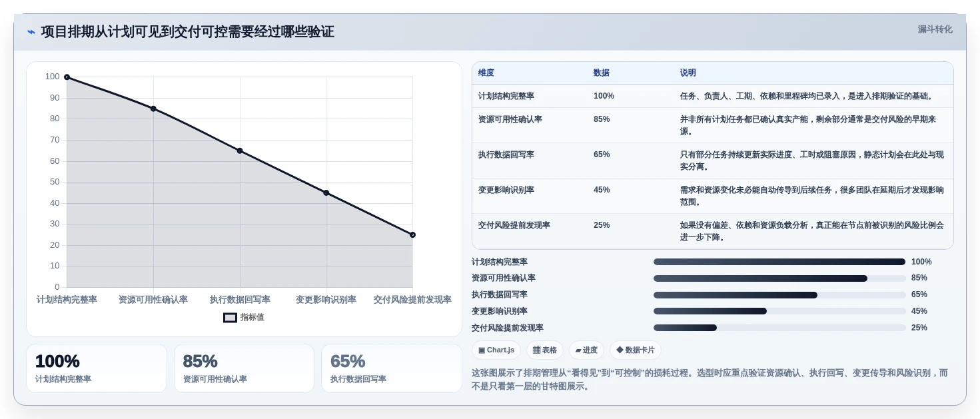
Task: Click the 65% value in the table
Action: pyautogui.click(x=602, y=155)
